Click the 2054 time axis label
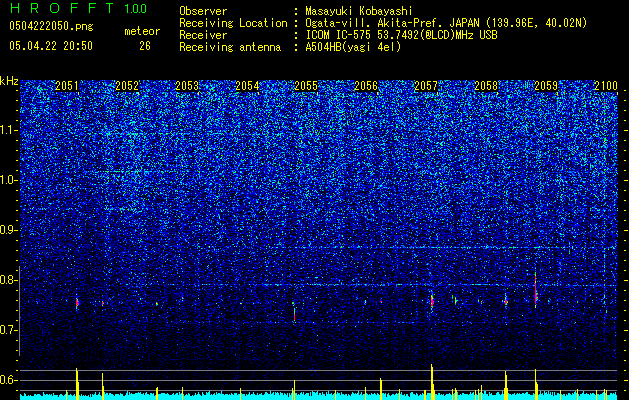Viewport: 629px width, 400px height. point(247,86)
